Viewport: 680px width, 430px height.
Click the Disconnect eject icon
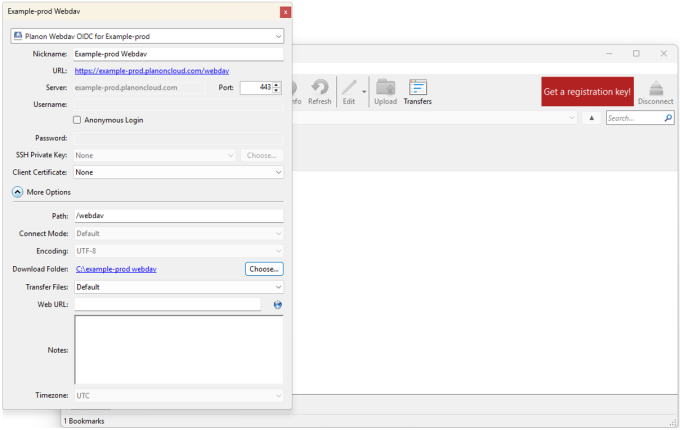pos(656,88)
